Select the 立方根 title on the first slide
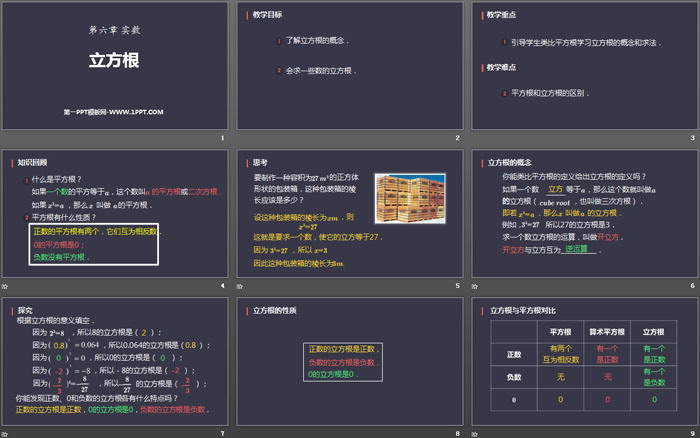The image size is (700, 438). [112, 60]
